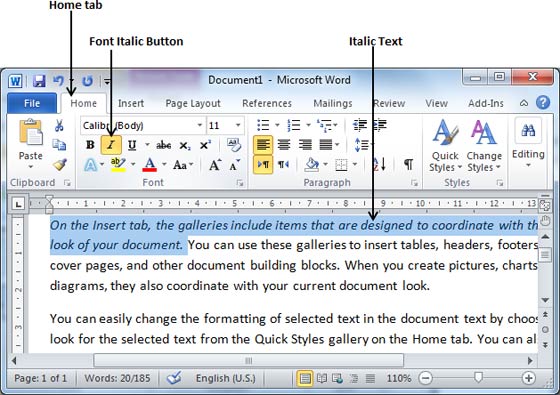Switch to right-to-left text direction
The width and height of the screenshot is (560, 395).
tap(284, 165)
